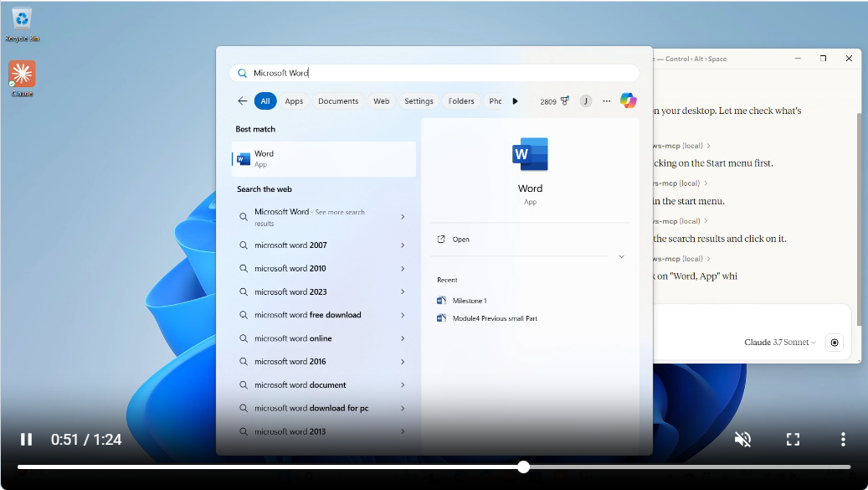The image size is (868, 490).
Task: Click the 0:51 / 1:24 video time display
Action: coord(86,440)
